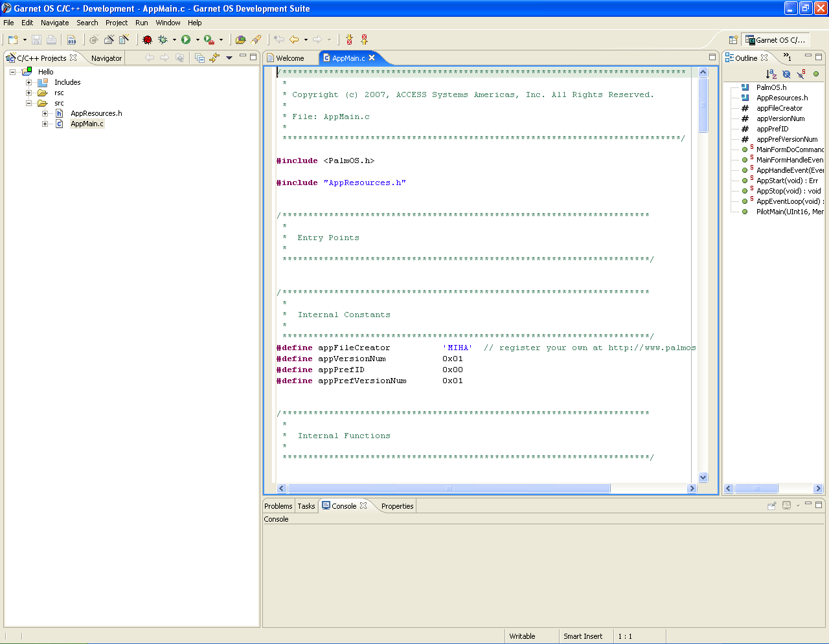Click the Back navigation arrow icon

point(295,39)
